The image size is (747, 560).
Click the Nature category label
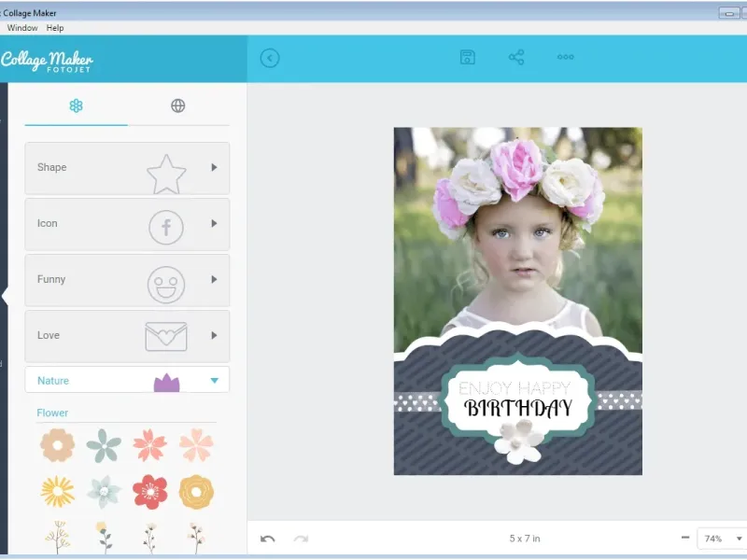click(53, 381)
